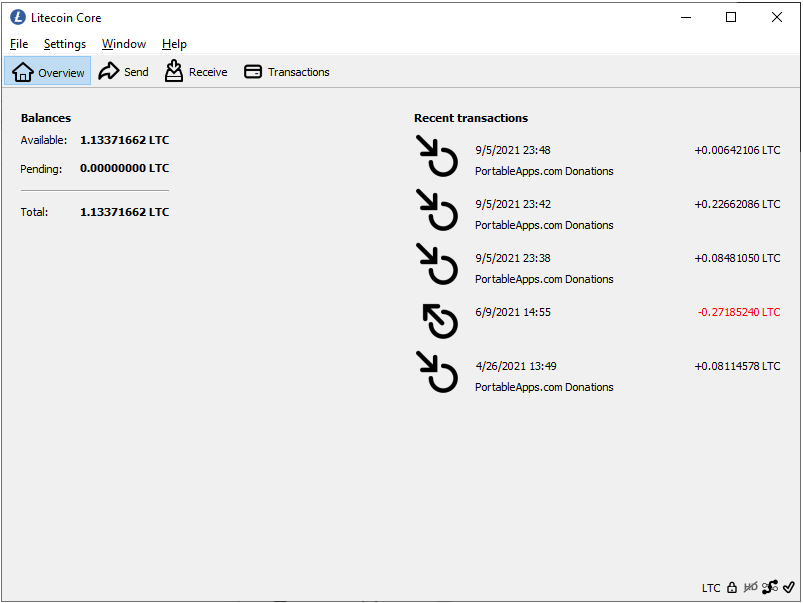Screen dimensions: 803x603
Task: Click the Litecoin Core logo in title bar
Action: point(18,17)
